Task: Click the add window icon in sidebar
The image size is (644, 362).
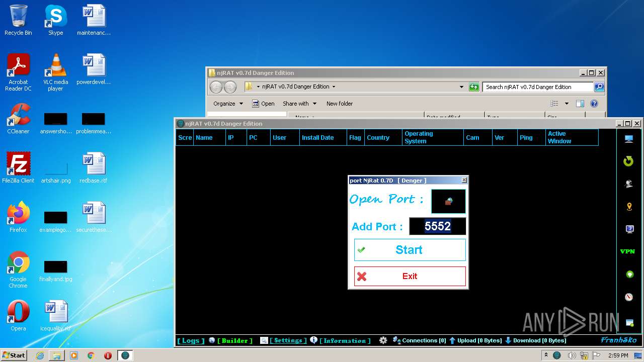Action: pos(629,322)
